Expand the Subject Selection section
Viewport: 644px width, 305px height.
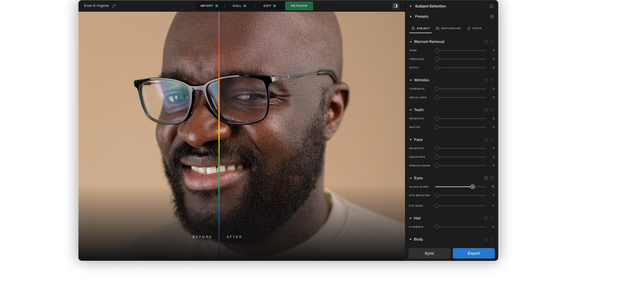pyautogui.click(x=411, y=6)
